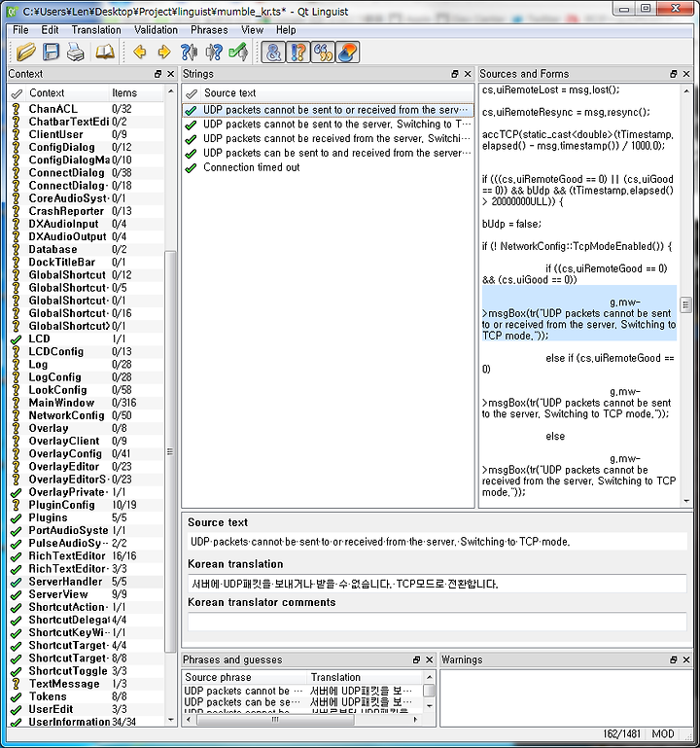The width and height of the screenshot is (700, 748).
Task: Open a translation file with the folder icon
Action: pos(26,52)
